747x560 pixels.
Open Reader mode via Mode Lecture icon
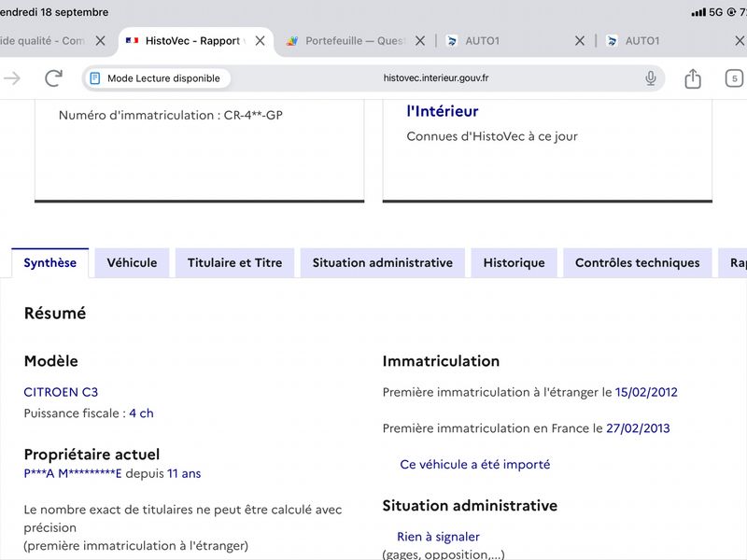tap(95, 78)
